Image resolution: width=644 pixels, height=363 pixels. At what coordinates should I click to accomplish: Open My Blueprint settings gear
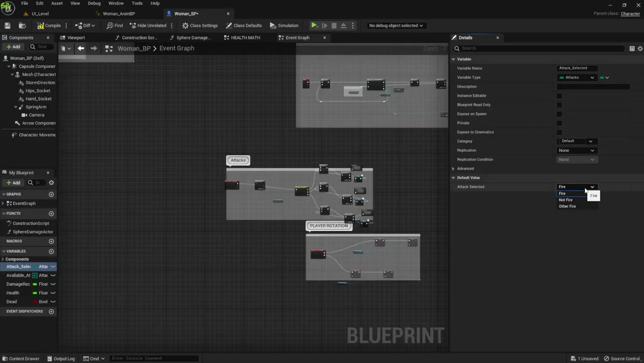[52, 183]
